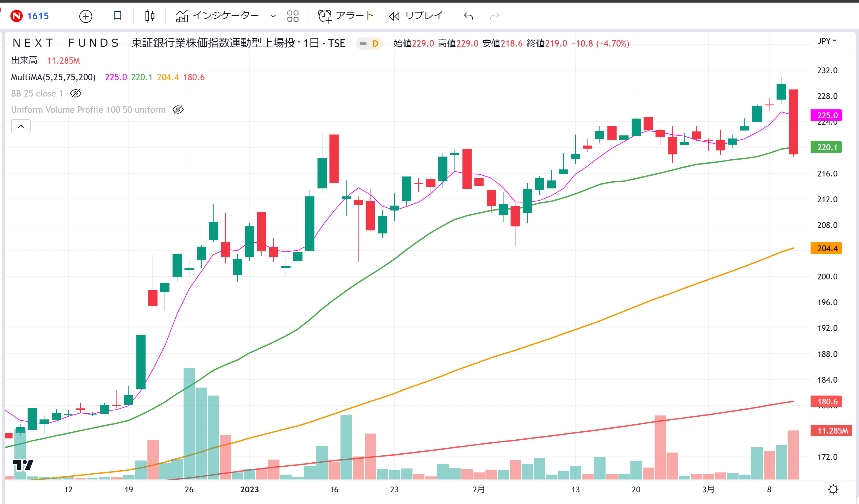
Task: Click the 11.285M volume label
Action: 831,431
